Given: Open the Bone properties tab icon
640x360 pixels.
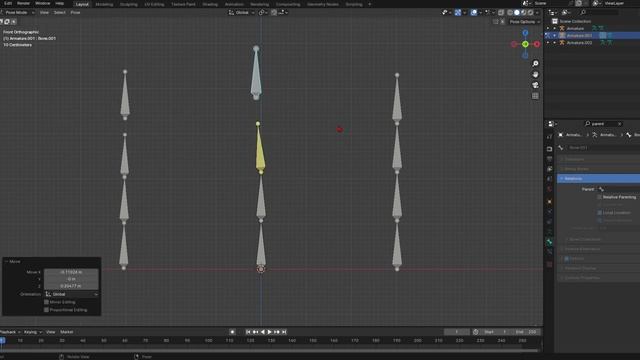Looking at the screenshot, I should pyautogui.click(x=549, y=242).
